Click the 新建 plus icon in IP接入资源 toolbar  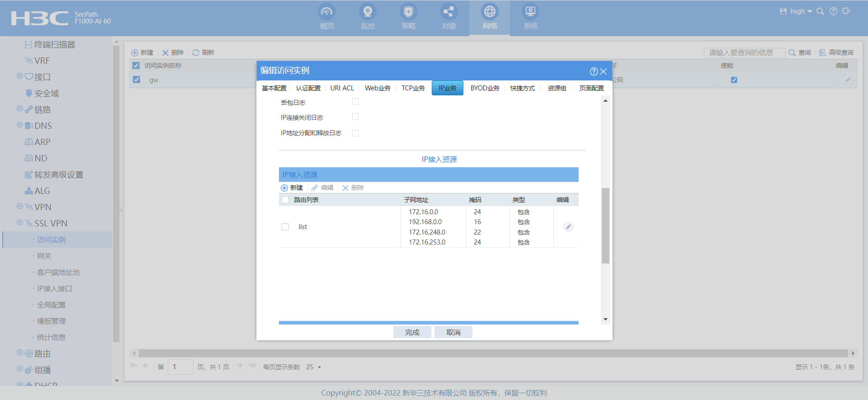(x=284, y=188)
